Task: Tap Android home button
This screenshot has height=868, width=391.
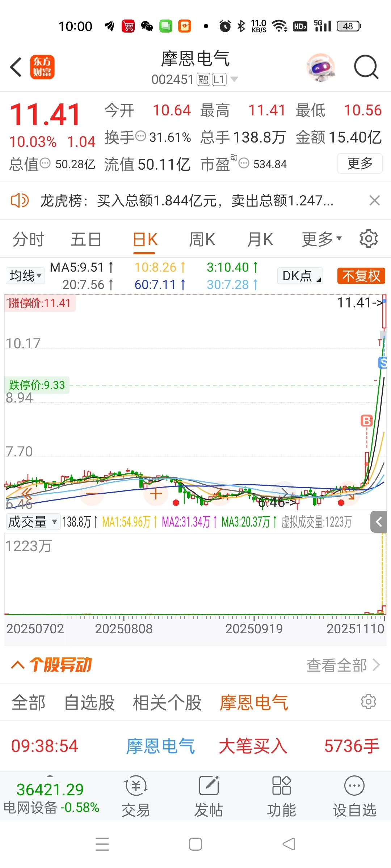Action: pyautogui.click(x=195, y=844)
